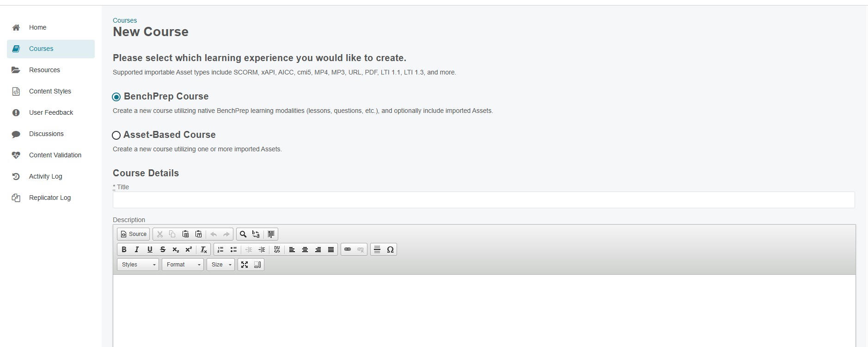The height and width of the screenshot is (347, 868).
Task: Apply strikethrough formatting
Action: (163, 249)
